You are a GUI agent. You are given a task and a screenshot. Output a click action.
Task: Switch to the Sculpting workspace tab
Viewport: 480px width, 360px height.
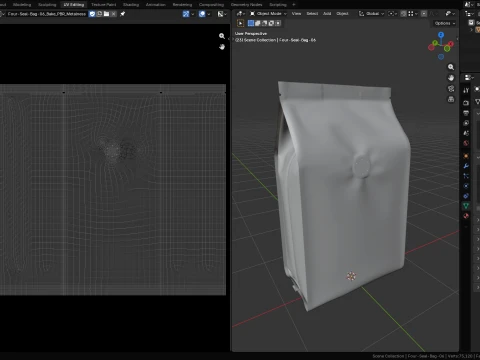point(47,5)
